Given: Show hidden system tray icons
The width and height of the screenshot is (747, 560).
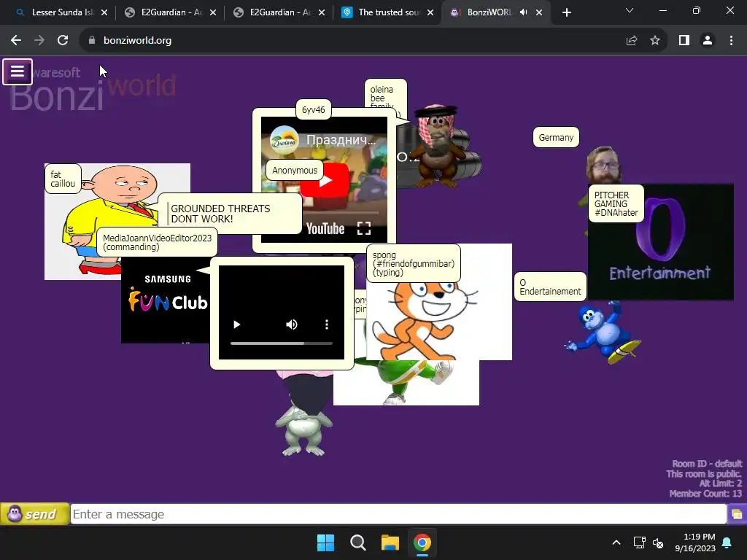Looking at the screenshot, I should (x=616, y=542).
